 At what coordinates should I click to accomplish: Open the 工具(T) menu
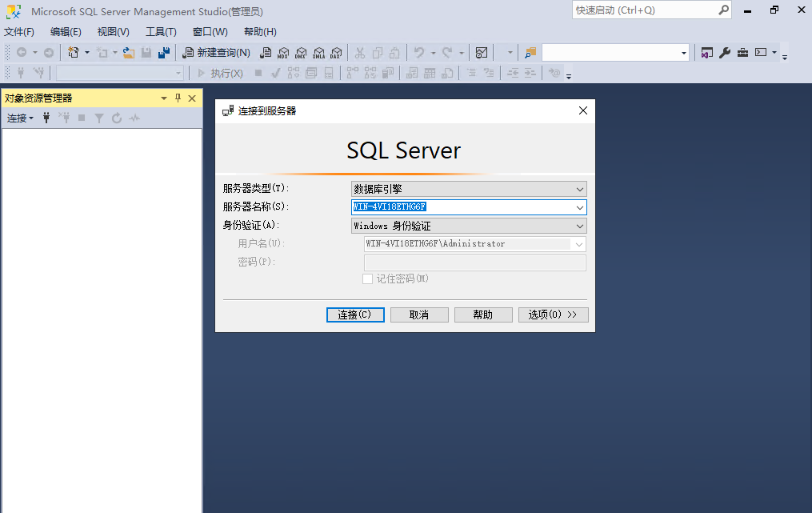pos(161,31)
